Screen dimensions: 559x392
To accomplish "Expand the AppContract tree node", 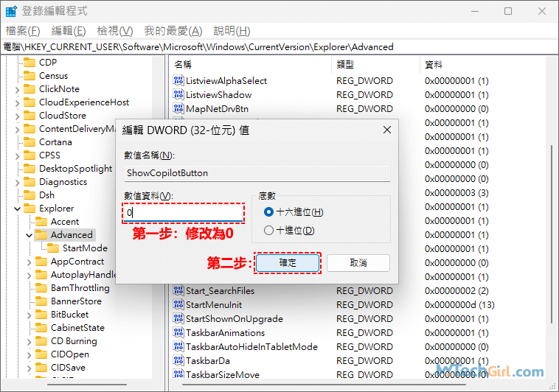I will [x=29, y=262].
